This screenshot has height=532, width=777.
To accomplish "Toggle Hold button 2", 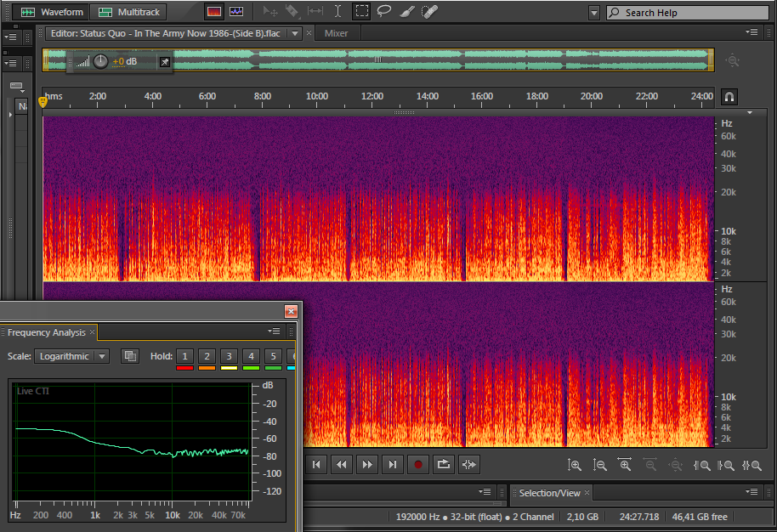I will point(207,356).
